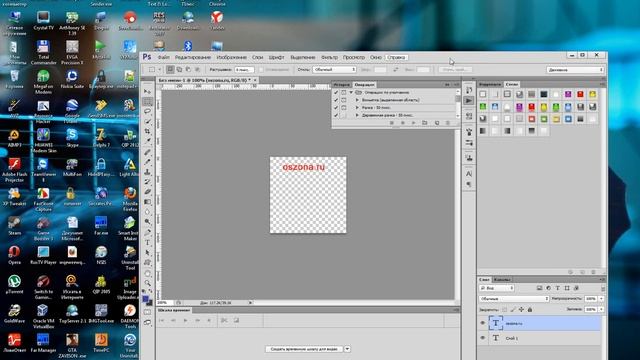Select the History Brush tool
The height and width of the screenshot is (360, 640).
pos(147,182)
